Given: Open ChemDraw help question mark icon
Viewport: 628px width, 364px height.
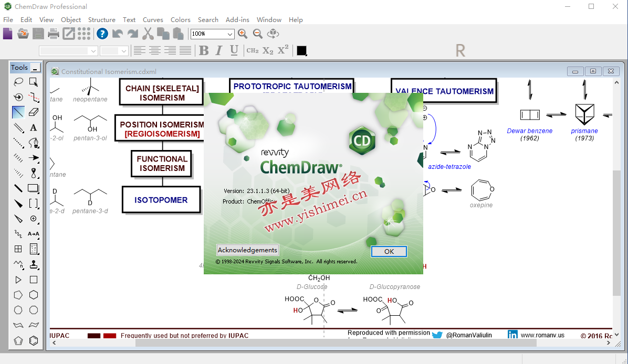Looking at the screenshot, I should [x=102, y=34].
